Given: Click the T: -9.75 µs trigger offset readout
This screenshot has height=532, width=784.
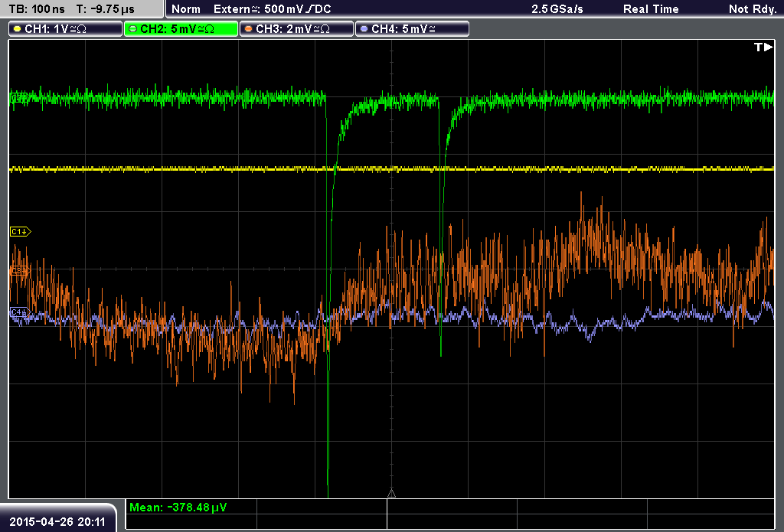Looking at the screenshot, I should tap(106, 9).
